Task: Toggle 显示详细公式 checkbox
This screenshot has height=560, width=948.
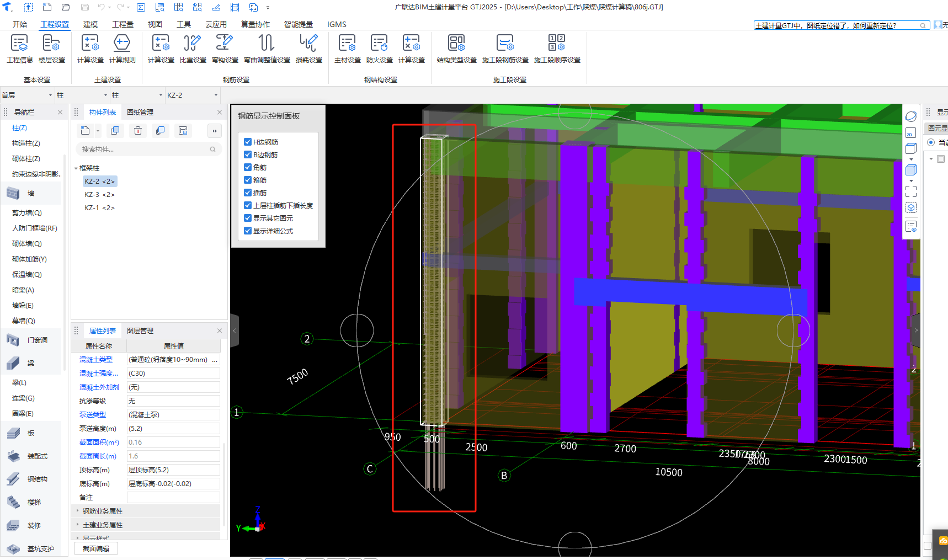Action: pyautogui.click(x=248, y=231)
